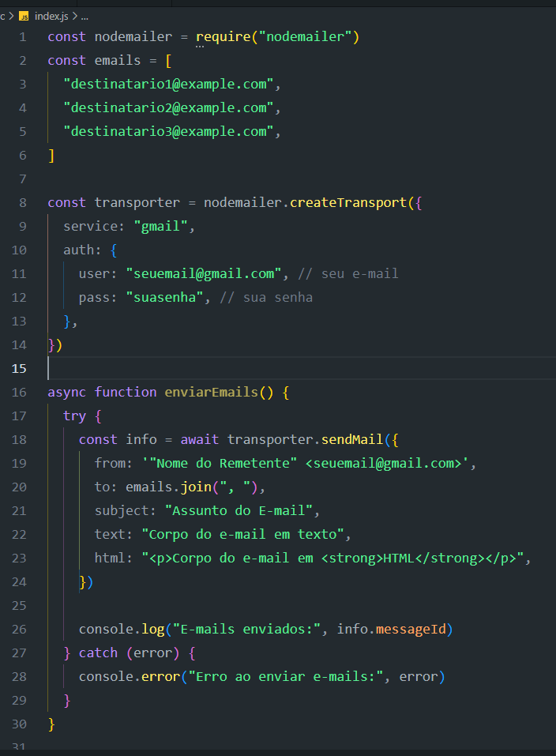
Task: Click the catch keyword on line 27
Action: tap(98, 653)
